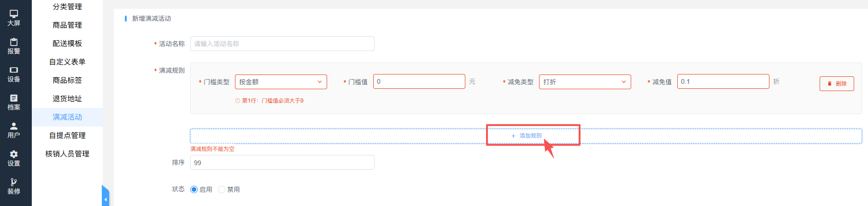Open the 档案 archive icon in sidebar
This screenshot has width=868, height=206.
click(x=14, y=98)
